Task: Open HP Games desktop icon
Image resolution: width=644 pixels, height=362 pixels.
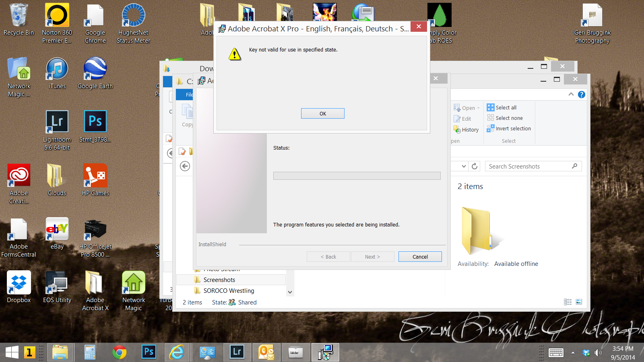Action: point(95,180)
